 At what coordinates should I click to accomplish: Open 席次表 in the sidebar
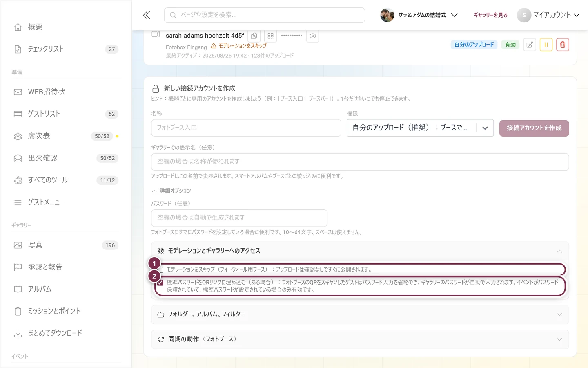pos(66,136)
